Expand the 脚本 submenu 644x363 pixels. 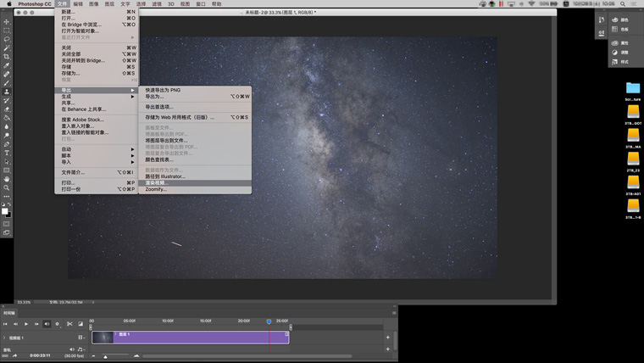tap(97, 156)
